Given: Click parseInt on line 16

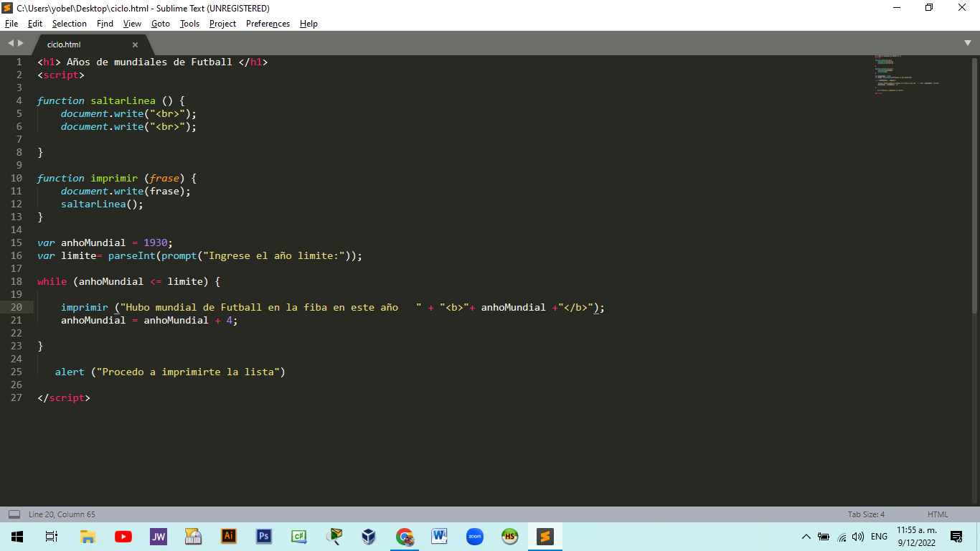Looking at the screenshot, I should [x=132, y=255].
